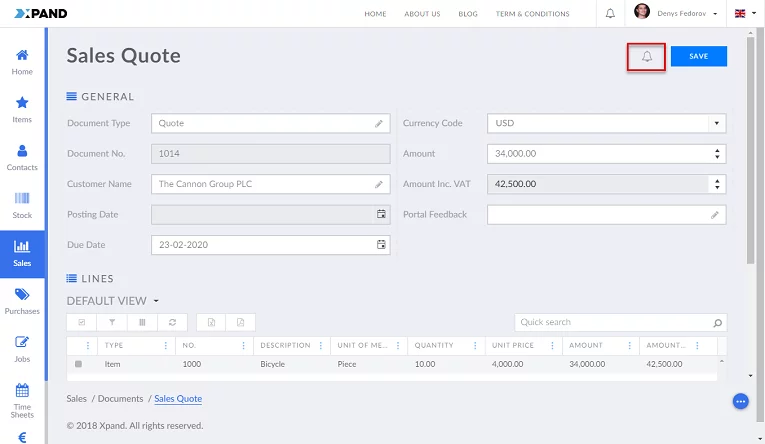Select the Bicycle row checkbox

click(x=78, y=364)
